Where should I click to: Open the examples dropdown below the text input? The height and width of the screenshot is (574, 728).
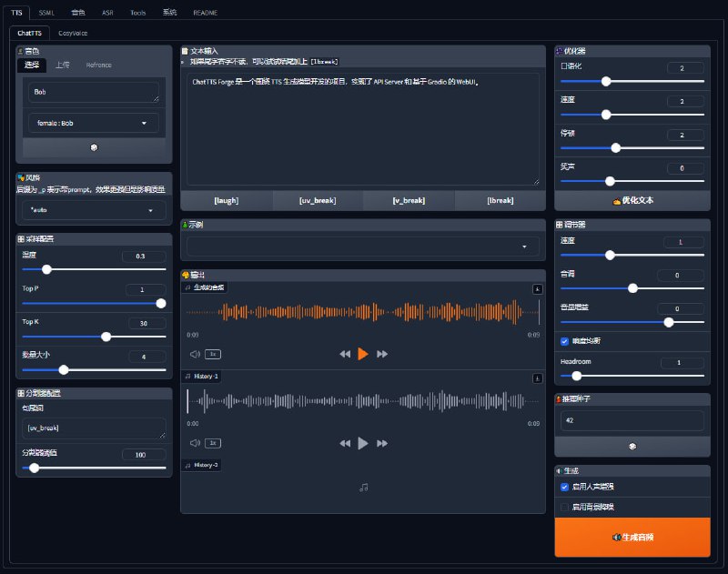tap(363, 247)
